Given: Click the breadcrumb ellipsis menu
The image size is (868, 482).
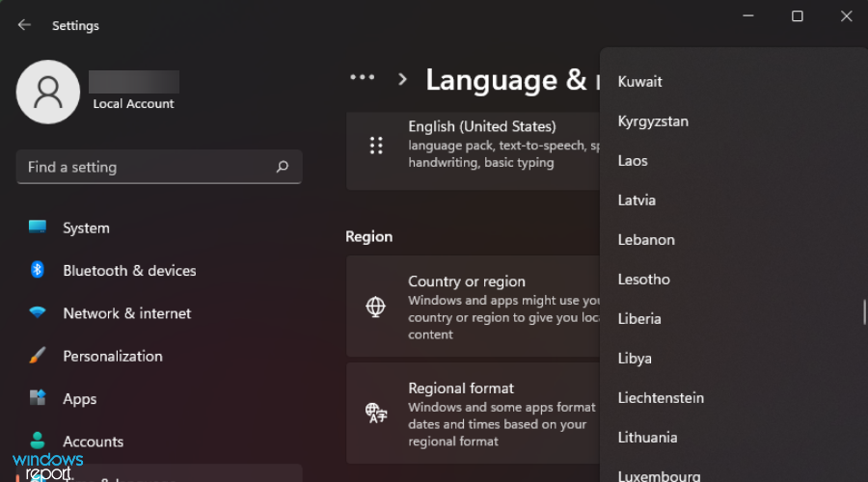Looking at the screenshot, I should pyautogui.click(x=362, y=78).
